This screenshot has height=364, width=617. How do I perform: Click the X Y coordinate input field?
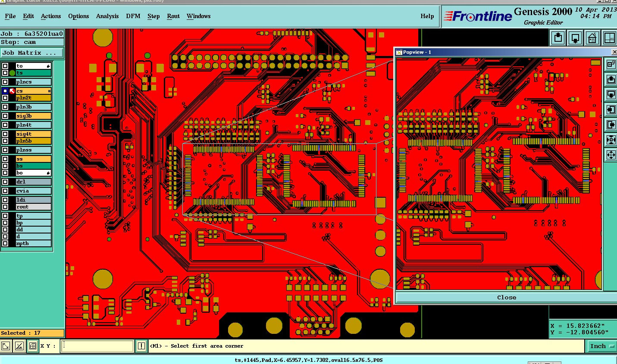click(x=97, y=346)
